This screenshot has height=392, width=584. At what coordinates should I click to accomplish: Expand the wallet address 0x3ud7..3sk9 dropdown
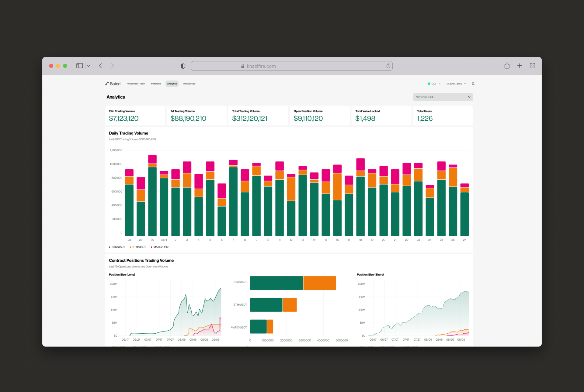click(x=456, y=84)
